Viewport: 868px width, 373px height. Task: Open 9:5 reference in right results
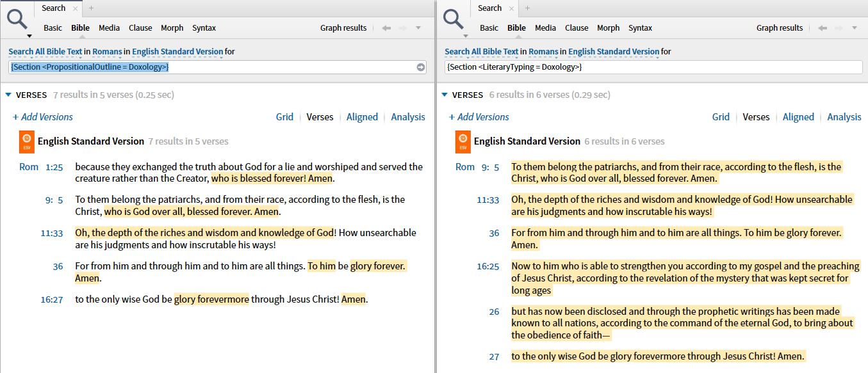[x=490, y=167]
